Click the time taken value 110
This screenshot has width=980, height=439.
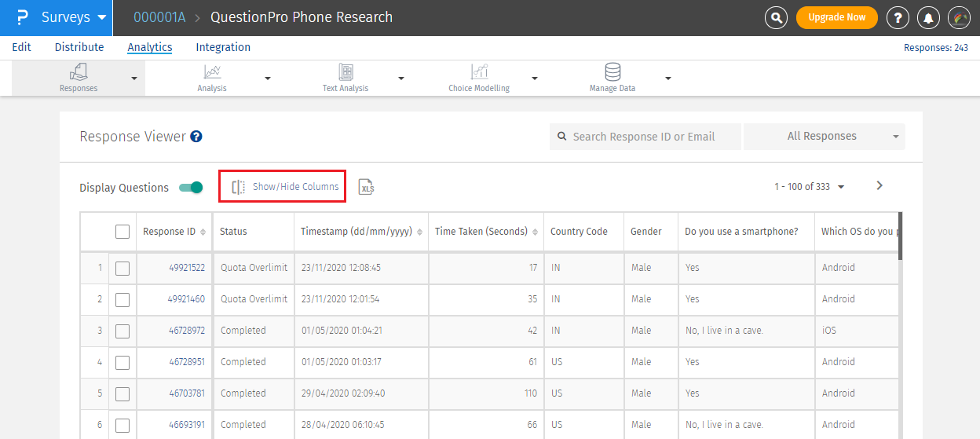[530, 393]
